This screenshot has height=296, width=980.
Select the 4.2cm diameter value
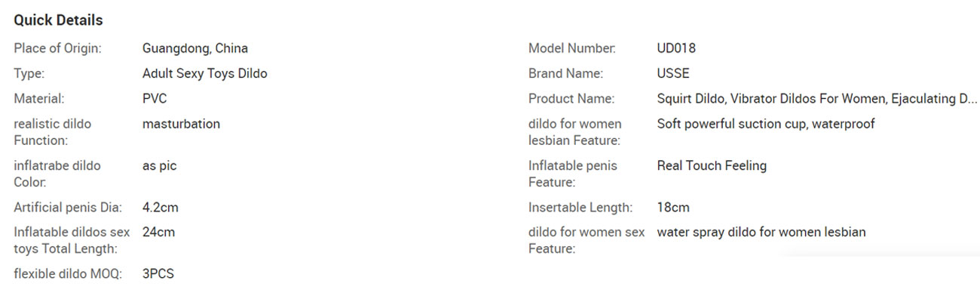coord(161,207)
